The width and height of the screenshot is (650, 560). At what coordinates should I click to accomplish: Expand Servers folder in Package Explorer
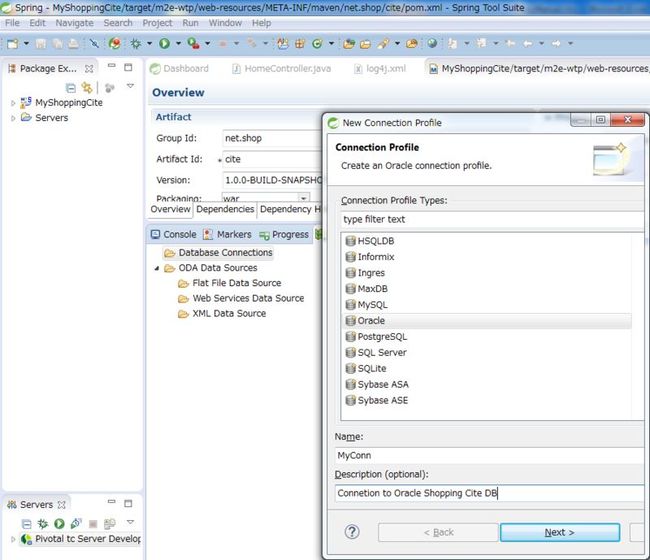(x=13, y=118)
